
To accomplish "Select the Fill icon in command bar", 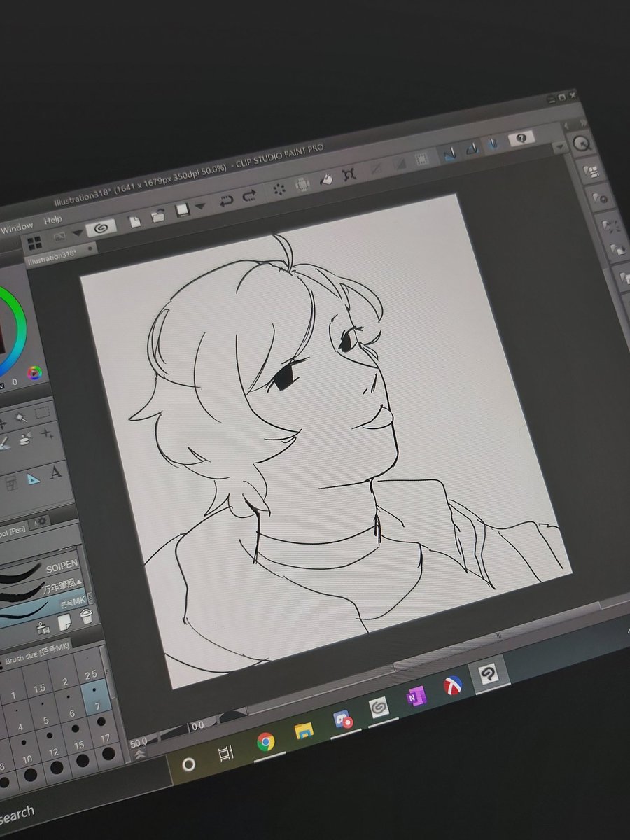I will click(x=325, y=180).
